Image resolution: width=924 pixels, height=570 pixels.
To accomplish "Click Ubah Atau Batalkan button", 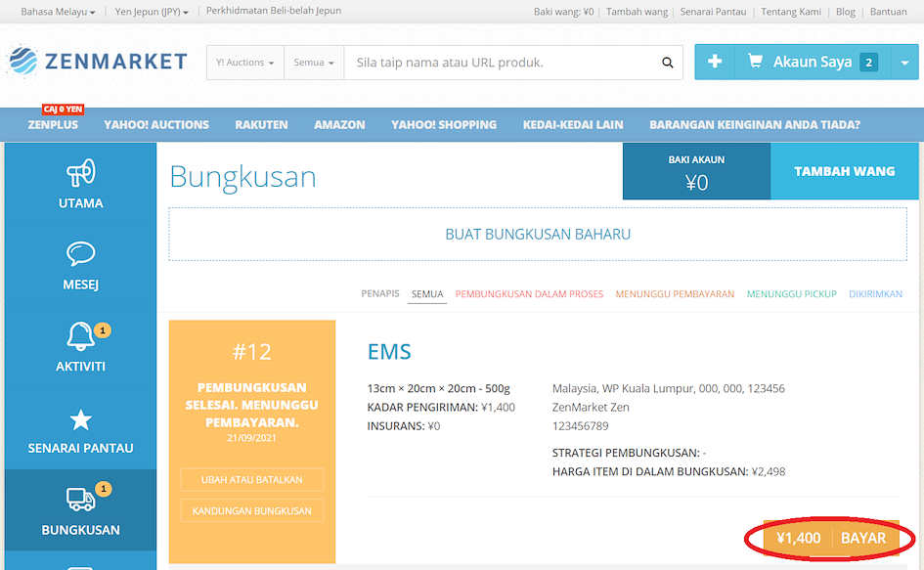I will coord(252,480).
